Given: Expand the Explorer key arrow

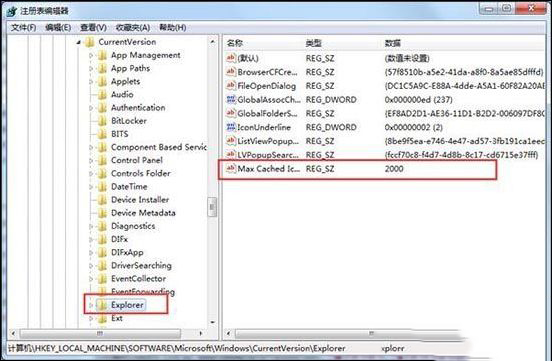Looking at the screenshot, I should click(x=91, y=305).
